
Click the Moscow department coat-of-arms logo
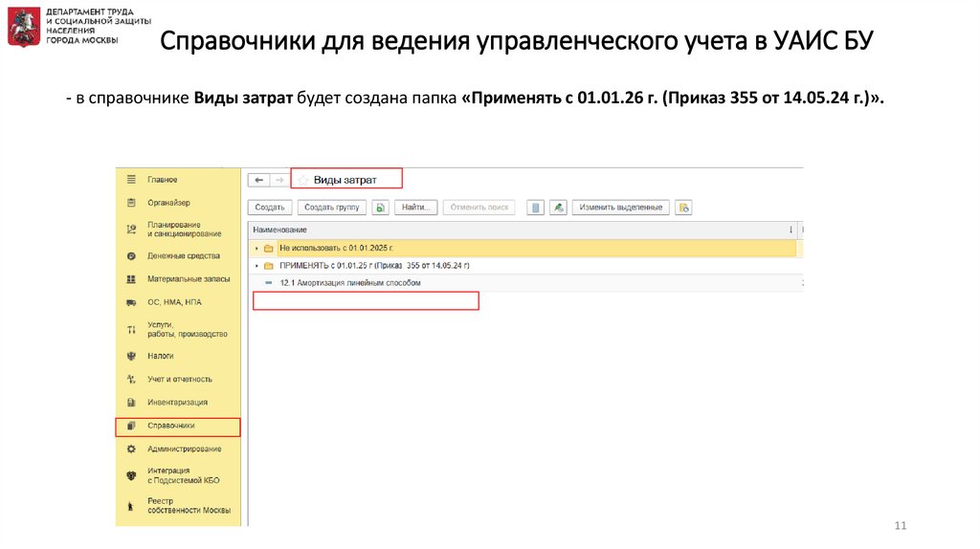[x=23, y=27]
